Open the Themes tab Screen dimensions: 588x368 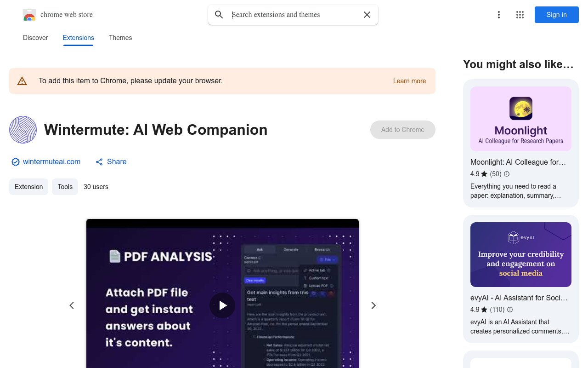[120, 38]
